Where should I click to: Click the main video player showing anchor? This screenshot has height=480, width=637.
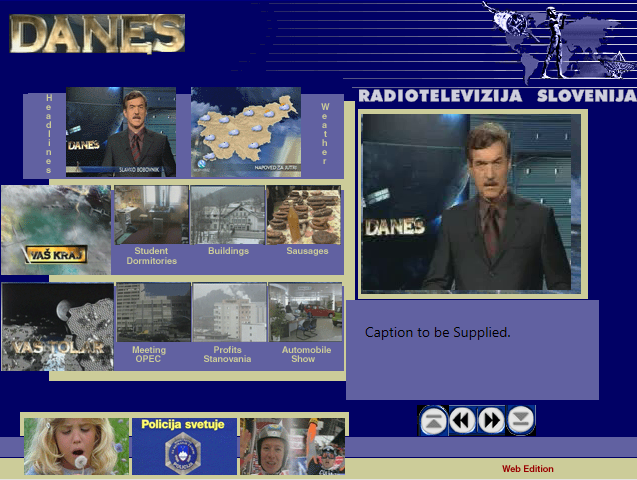tap(471, 203)
